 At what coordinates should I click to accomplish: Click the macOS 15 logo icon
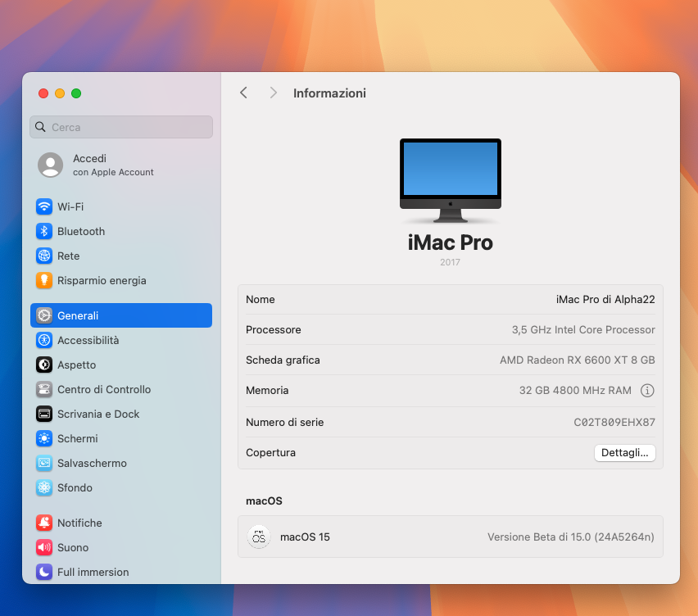coord(259,537)
